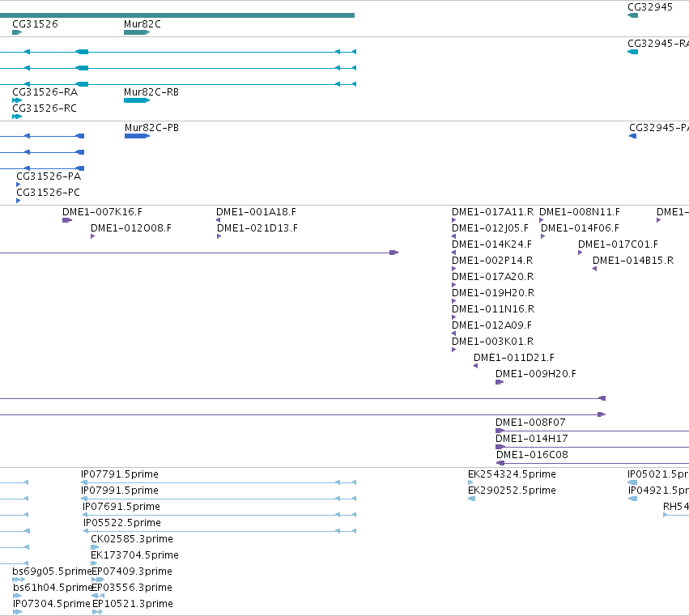This screenshot has height=616, width=689.
Task: Select clone DME1-014H17
Action: 593,447
